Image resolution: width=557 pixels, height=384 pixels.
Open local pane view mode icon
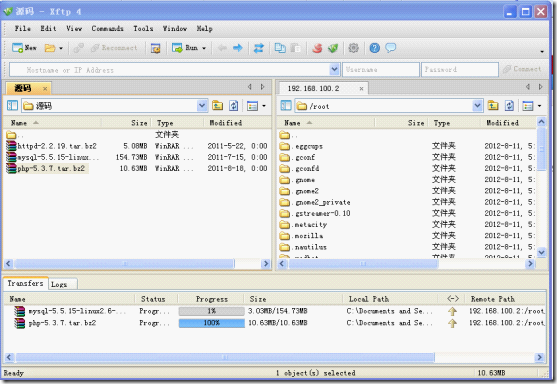pyautogui.click(x=252, y=106)
